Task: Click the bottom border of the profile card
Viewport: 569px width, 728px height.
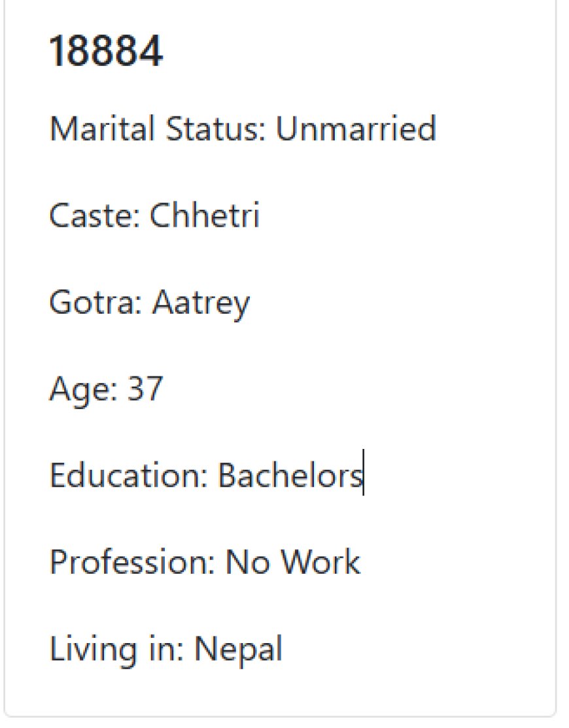Action: pyautogui.click(x=280, y=716)
